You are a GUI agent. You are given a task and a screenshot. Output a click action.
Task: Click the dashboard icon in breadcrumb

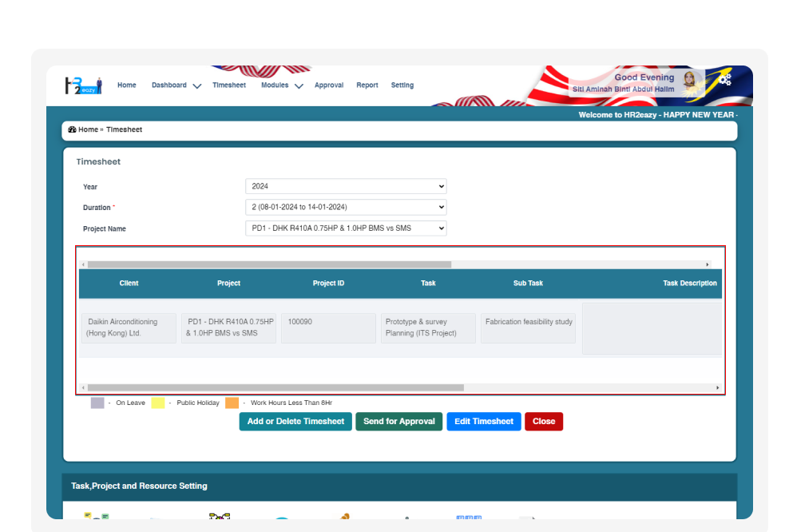[x=72, y=129]
